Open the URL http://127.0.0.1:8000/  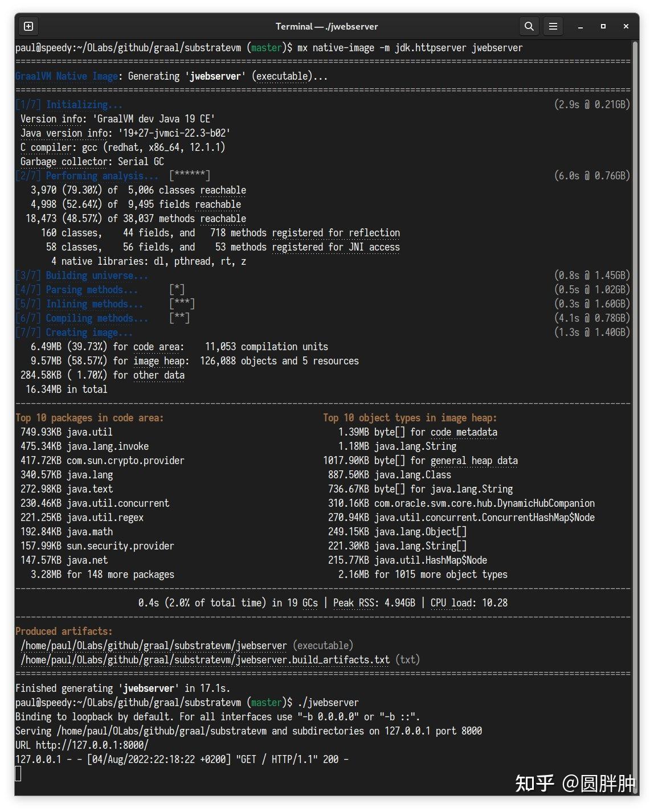click(91, 745)
